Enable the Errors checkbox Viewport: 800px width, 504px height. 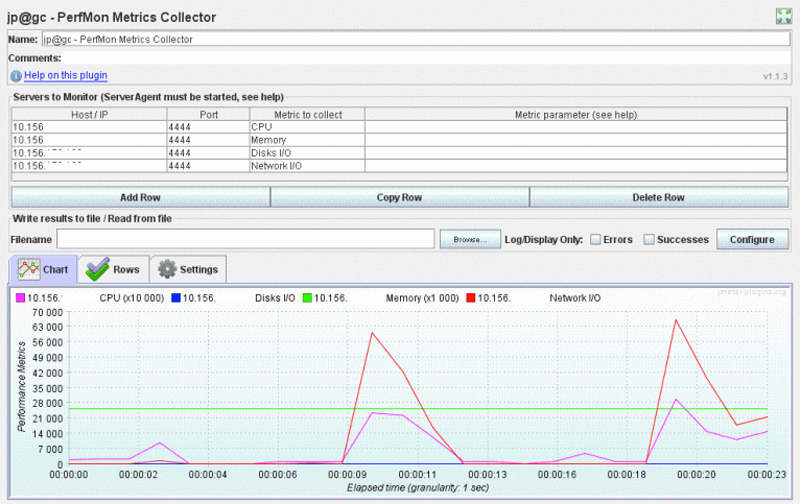click(x=596, y=240)
